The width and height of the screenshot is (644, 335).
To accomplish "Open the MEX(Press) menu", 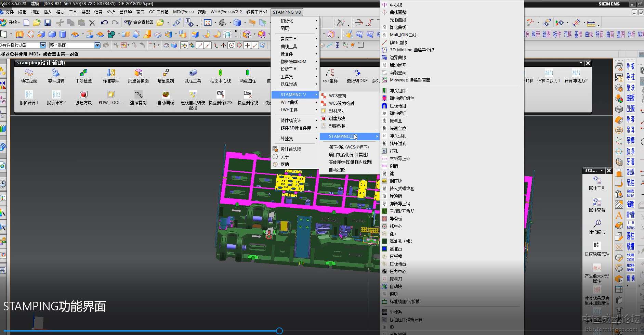I will pyautogui.click(x=183, y=12).
